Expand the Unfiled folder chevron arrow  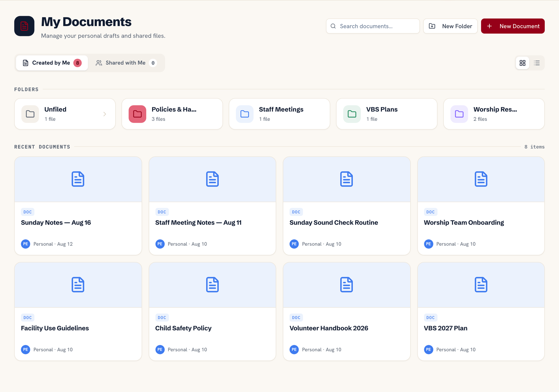105,114
